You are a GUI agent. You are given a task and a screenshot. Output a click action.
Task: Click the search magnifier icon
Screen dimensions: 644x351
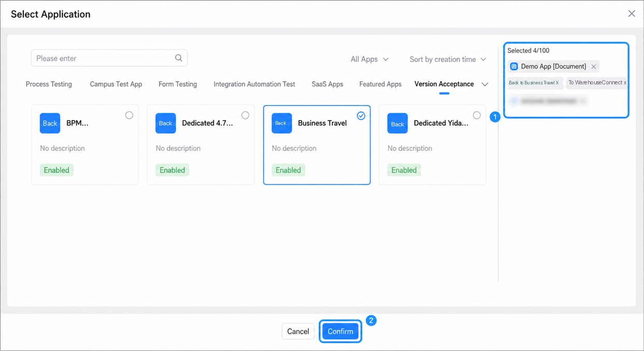tap(178, 58)
